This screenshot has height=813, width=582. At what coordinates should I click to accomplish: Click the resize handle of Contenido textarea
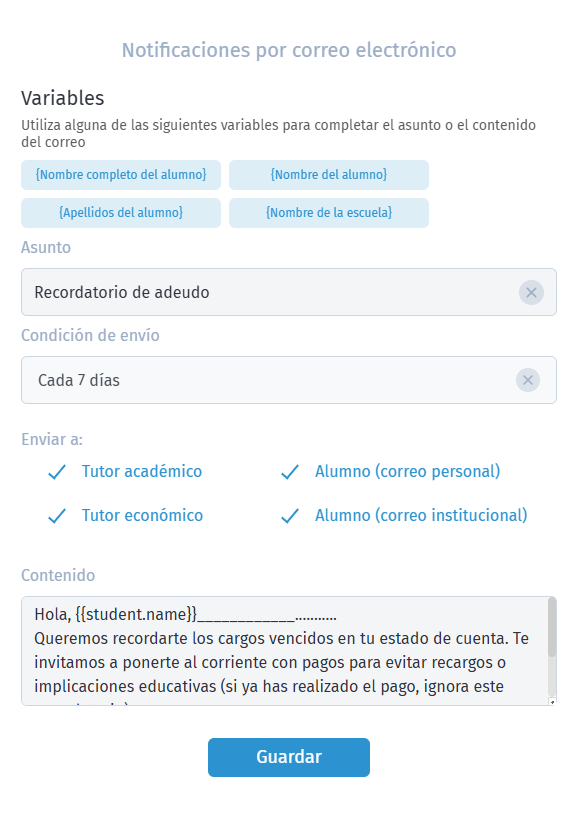coord(552,702)
